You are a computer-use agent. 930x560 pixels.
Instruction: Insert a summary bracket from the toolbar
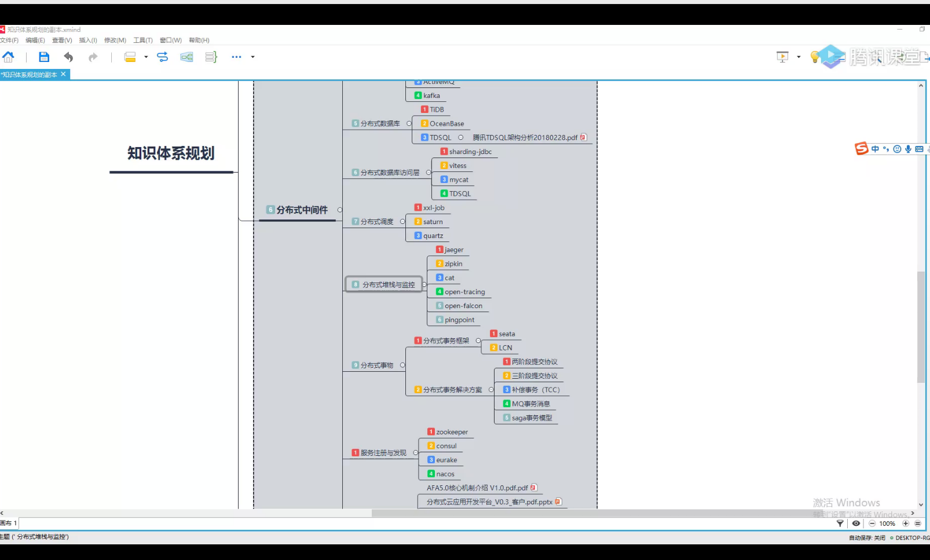211,57
